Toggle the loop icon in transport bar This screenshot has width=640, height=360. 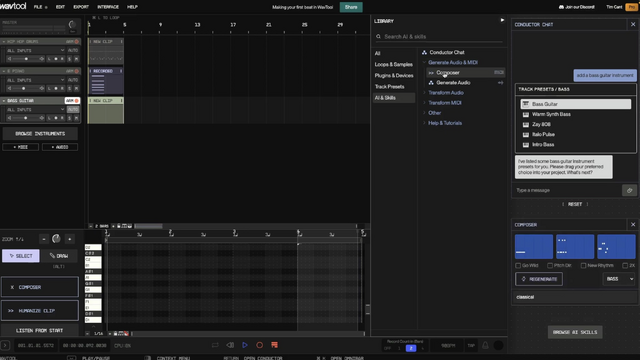click(x=215, y=345)
